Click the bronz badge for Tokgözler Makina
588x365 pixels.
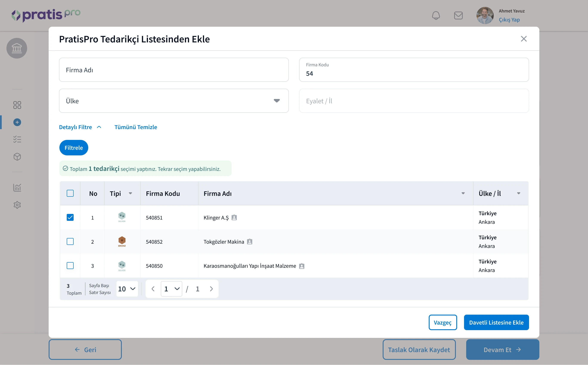click(122, 241)
